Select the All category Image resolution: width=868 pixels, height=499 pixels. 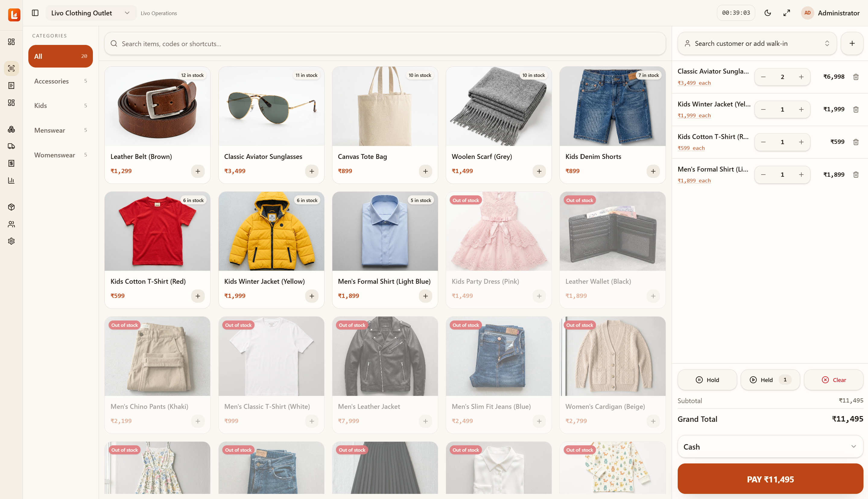[x=60, y=56]
